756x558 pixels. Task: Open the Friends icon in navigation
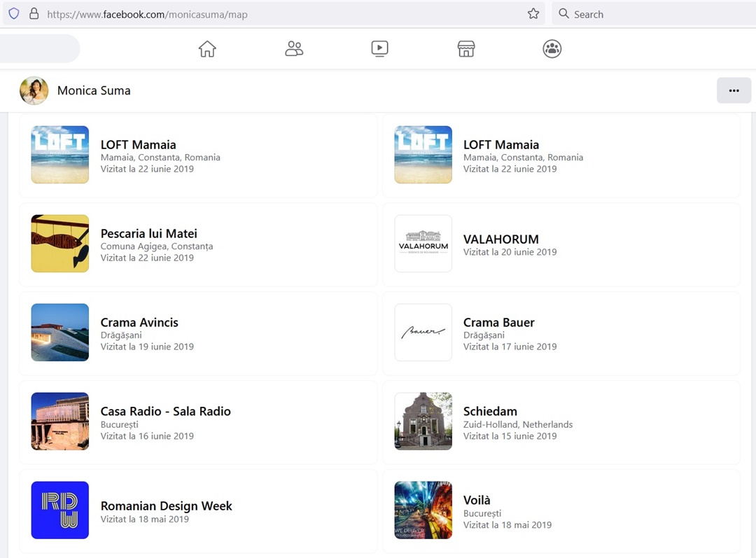tap(294, 49)
